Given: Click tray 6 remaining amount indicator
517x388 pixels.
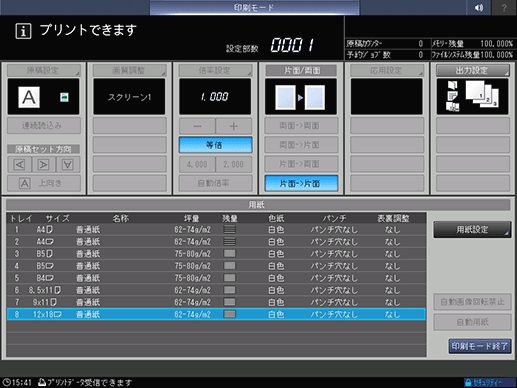Looking at the screenshot, I should pyautogui.click(x=230, y=290).
